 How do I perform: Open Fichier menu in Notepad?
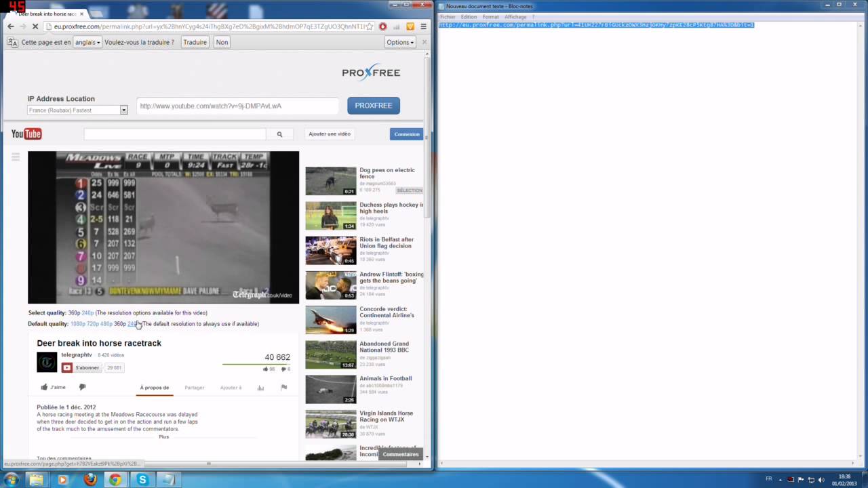(x=448, y=16)
